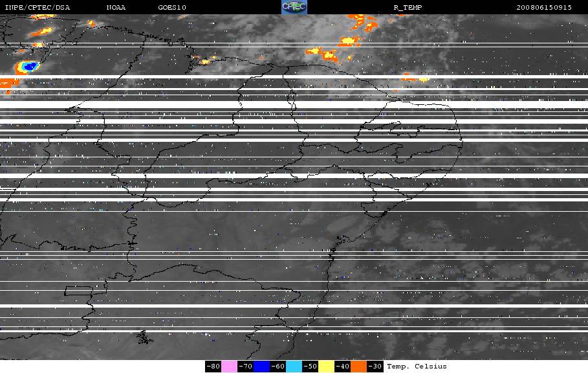Image resolution: width=588 pixels, height=373 pixels.
Task: Click the -60 legend temperature label
Action: [278, 367]
